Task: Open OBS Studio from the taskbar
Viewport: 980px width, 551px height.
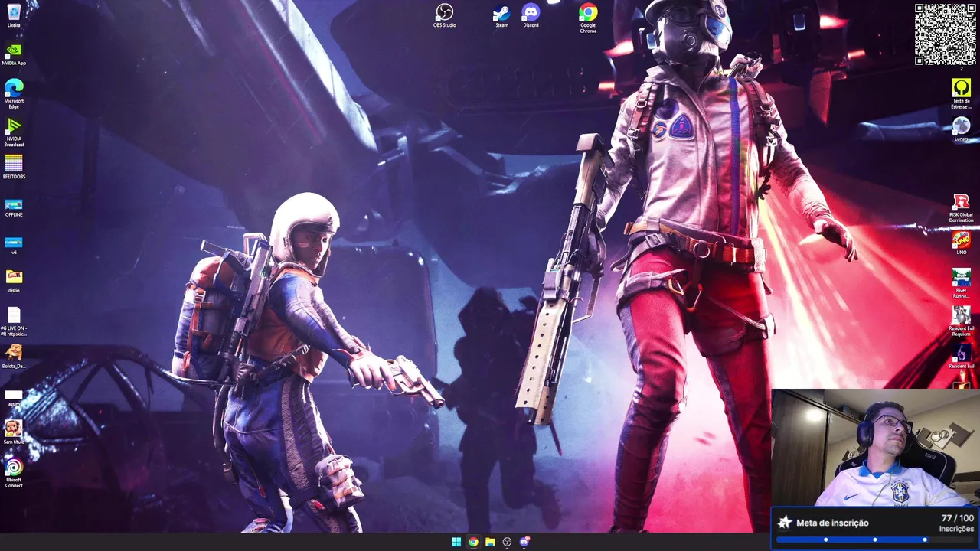Action: click(507, 542)
